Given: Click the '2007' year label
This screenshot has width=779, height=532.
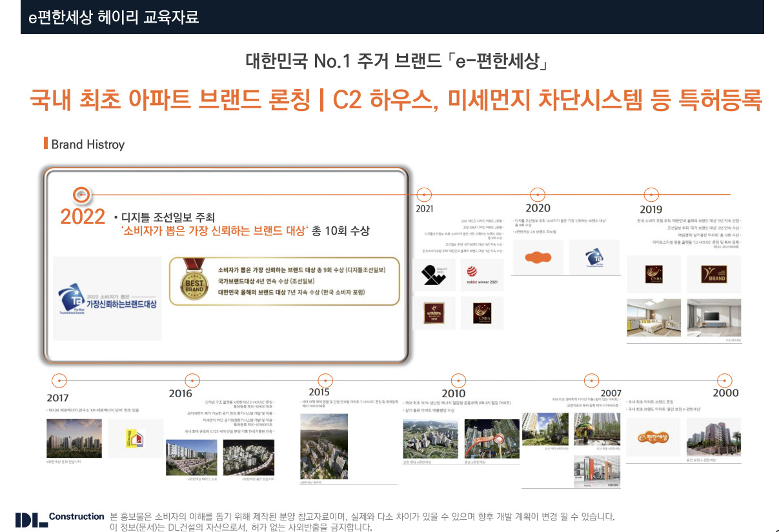Looking at the screenshot, I should (x=611, y=393).
